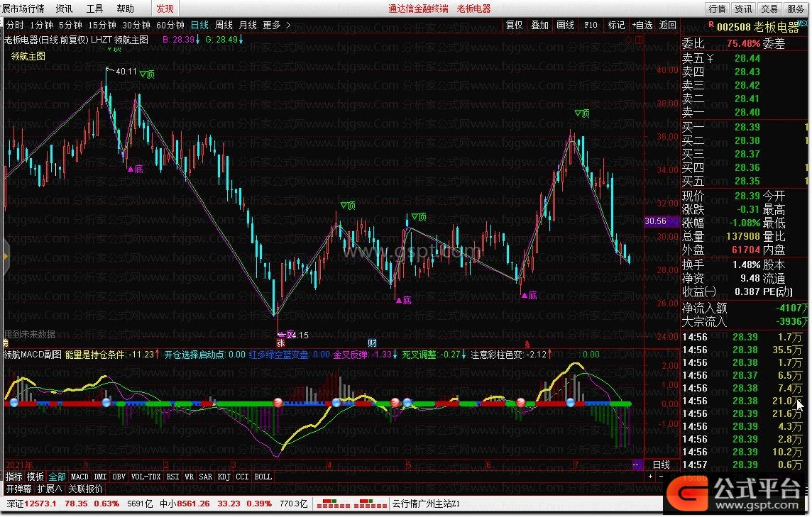Open 关联报价 tab
This screenshot has width=812, height=517.
85,489
